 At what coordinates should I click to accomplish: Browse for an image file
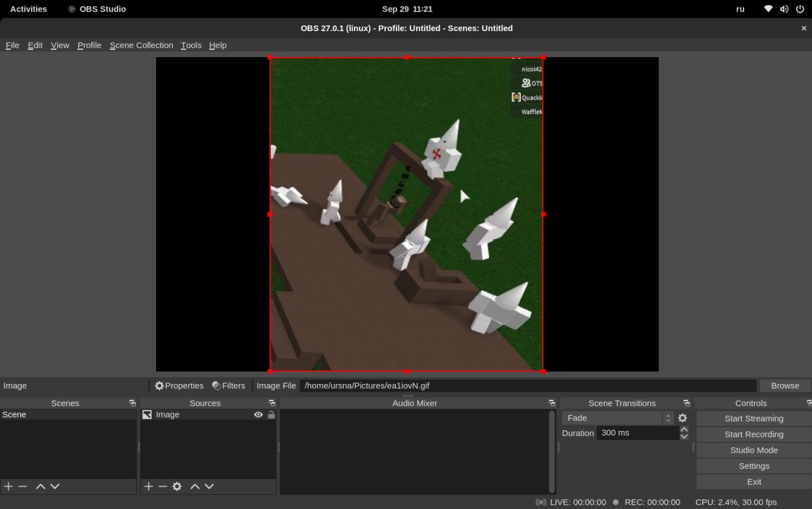point(785,385)
